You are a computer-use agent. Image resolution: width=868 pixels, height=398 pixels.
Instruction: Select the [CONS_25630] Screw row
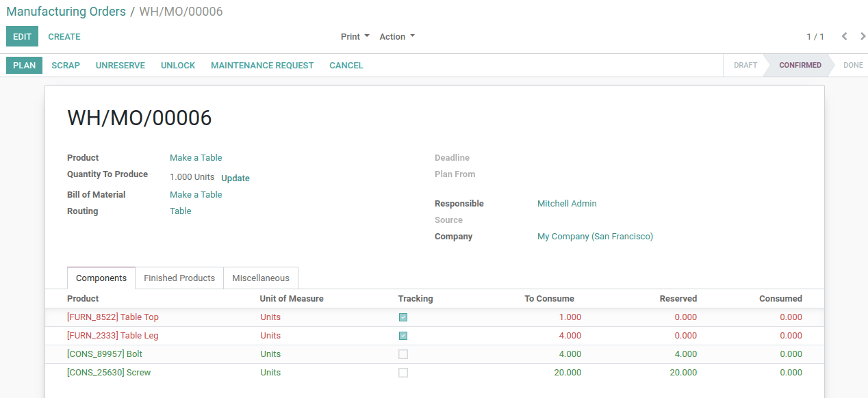tap(435, 373)
